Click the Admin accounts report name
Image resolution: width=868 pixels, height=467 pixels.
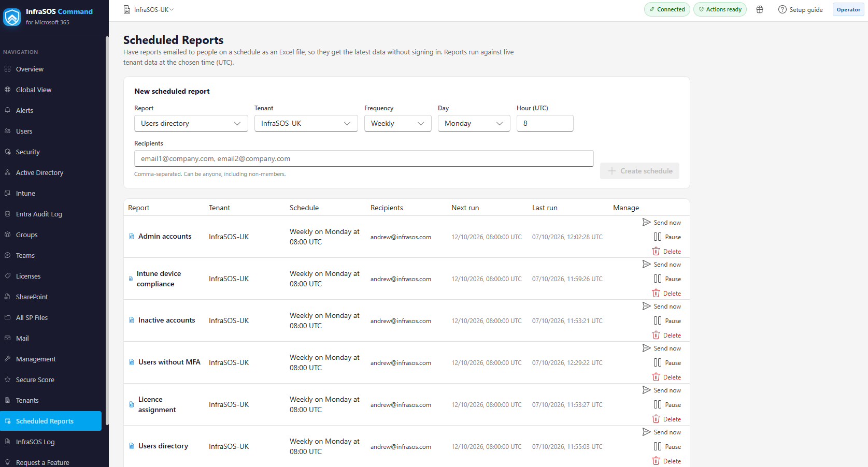[x=165, y=236]
